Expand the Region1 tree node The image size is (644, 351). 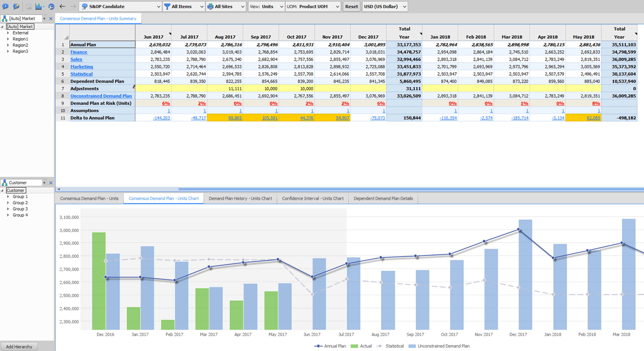8,39
